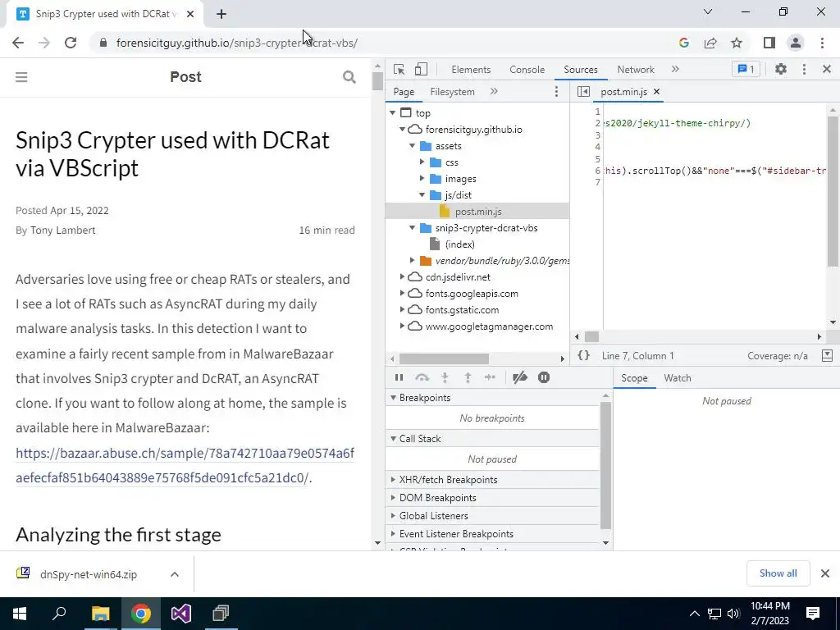Expand www.googletagmanager.com domain node
The height and width of the screenshot is (630, 840).
[402, 326]
